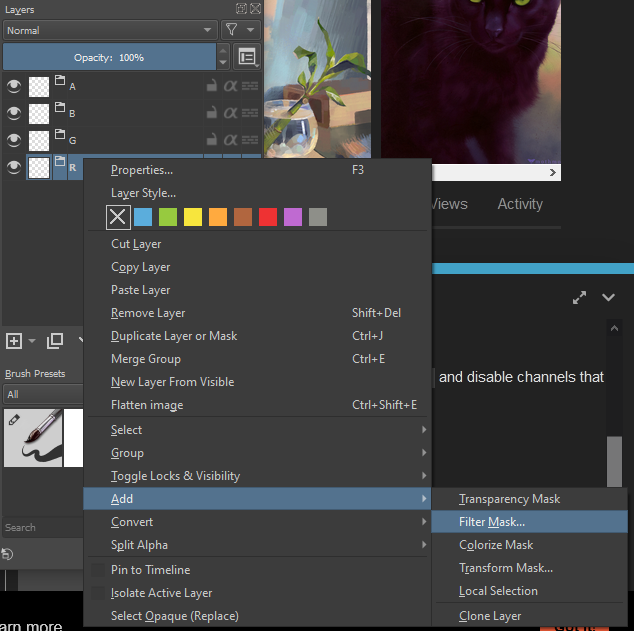The height and width of the screenshot is (631, 634).
Task: Add a Filter Mask
Action: point(529,522)
